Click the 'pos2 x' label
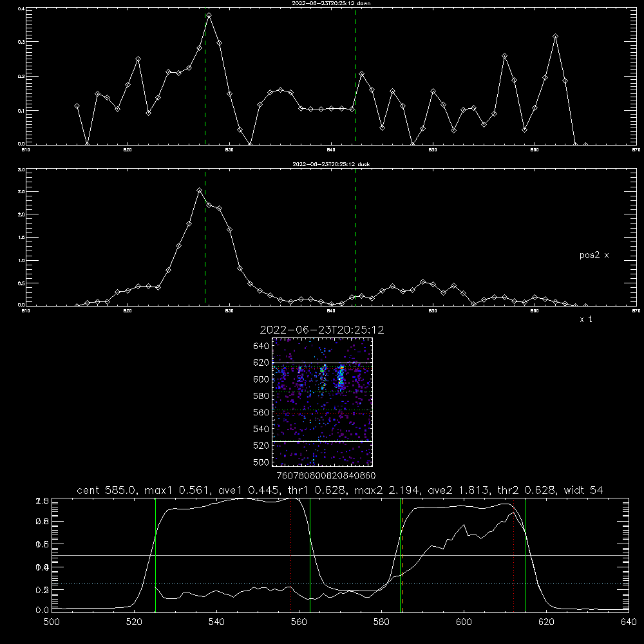Viewport: 644px width, 644px height. click(594, 255)
